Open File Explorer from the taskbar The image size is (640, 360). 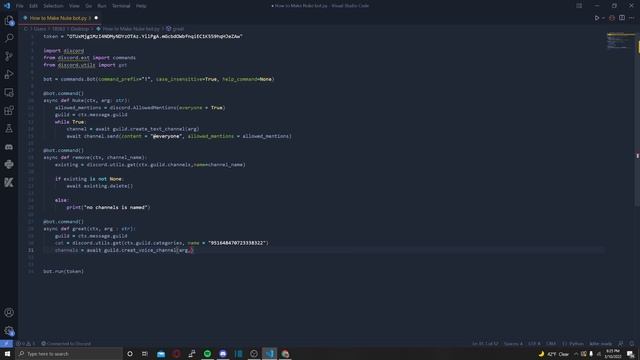[x=161, y=354]
